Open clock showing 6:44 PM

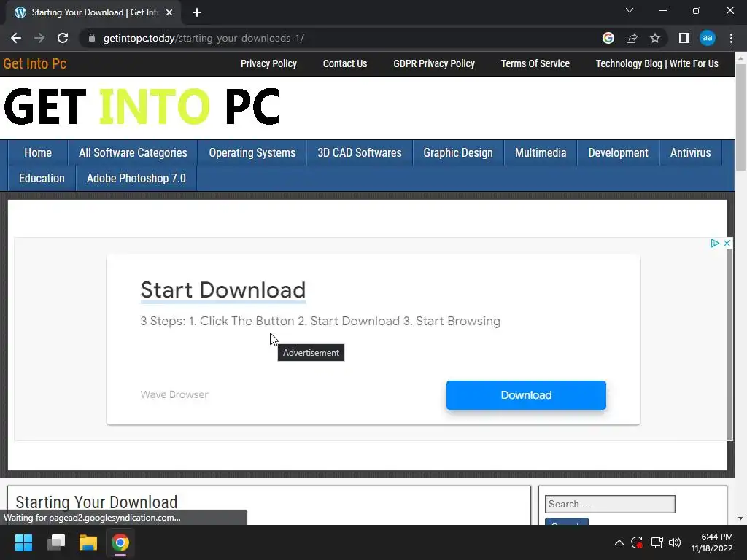[x=712, y=542]
